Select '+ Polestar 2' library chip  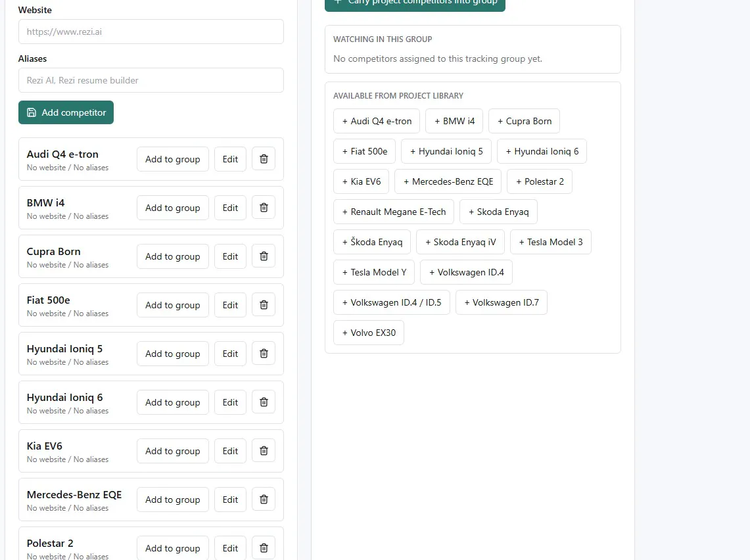(x=540, y=181)
